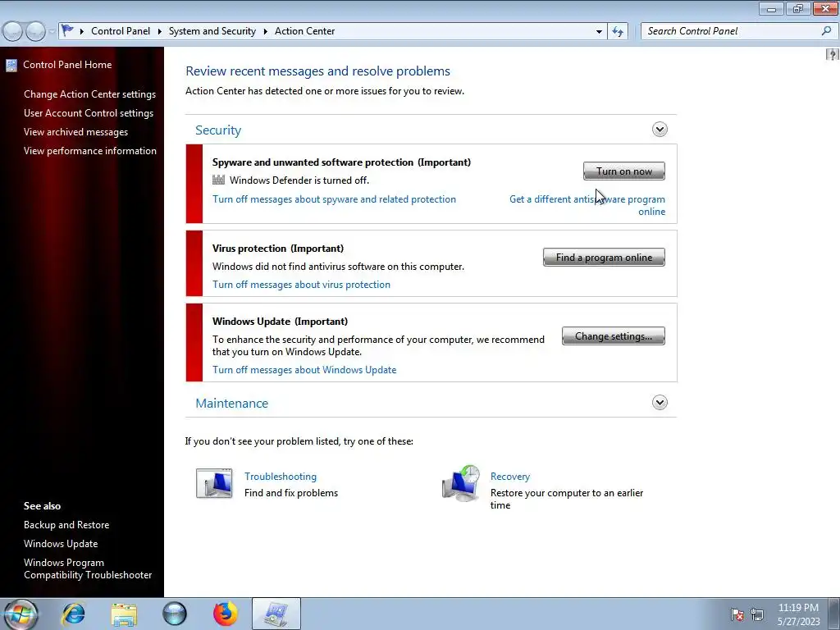Open Recovery link
This screenshot has height=630, width=840.
510,477
